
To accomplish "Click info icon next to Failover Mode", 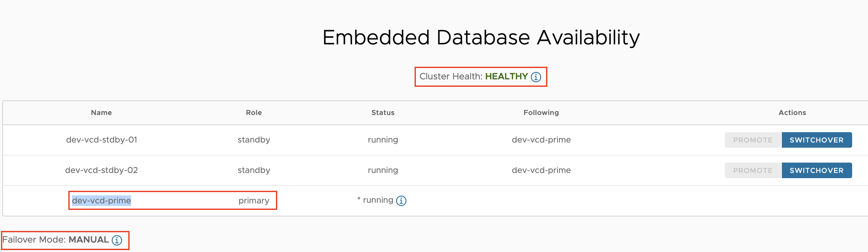I will pyautogui.click(x=117, y=240).
